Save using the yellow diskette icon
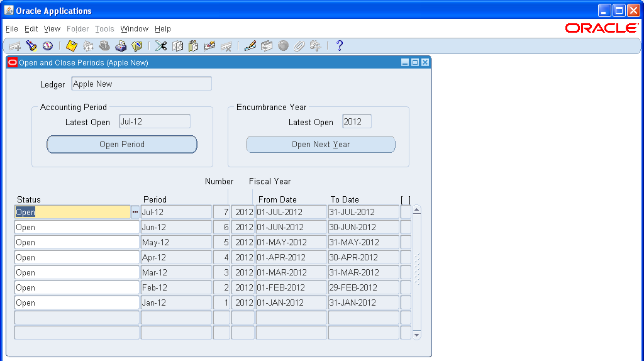This screenshot has width=644, height=361. pos(72,46)
